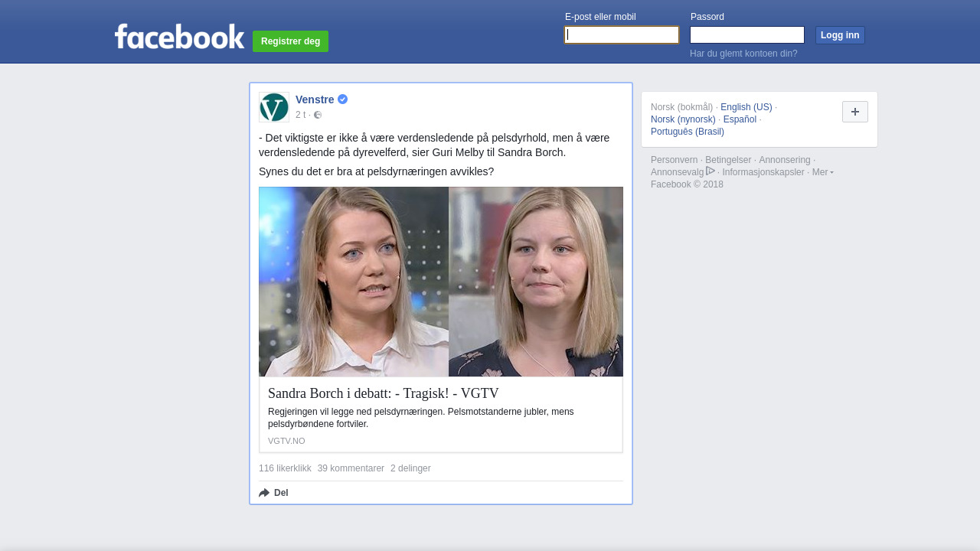
Task: Click the plus button for more languages
Action: (x=855, y=112)
